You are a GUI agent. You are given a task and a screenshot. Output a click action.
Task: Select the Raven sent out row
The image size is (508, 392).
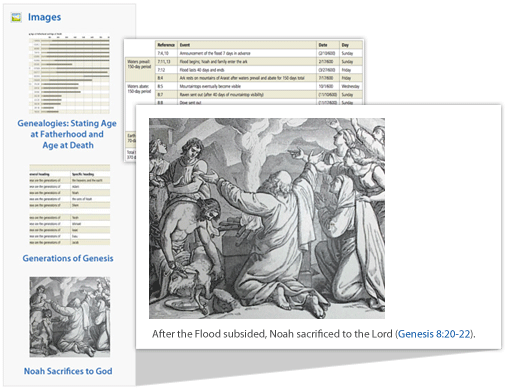(x=259, y=95)
